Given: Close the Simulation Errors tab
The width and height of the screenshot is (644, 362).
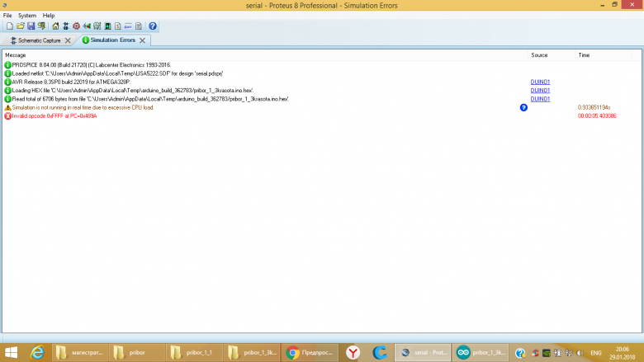Looking at the screenshot, I should [x=142, y=40].
